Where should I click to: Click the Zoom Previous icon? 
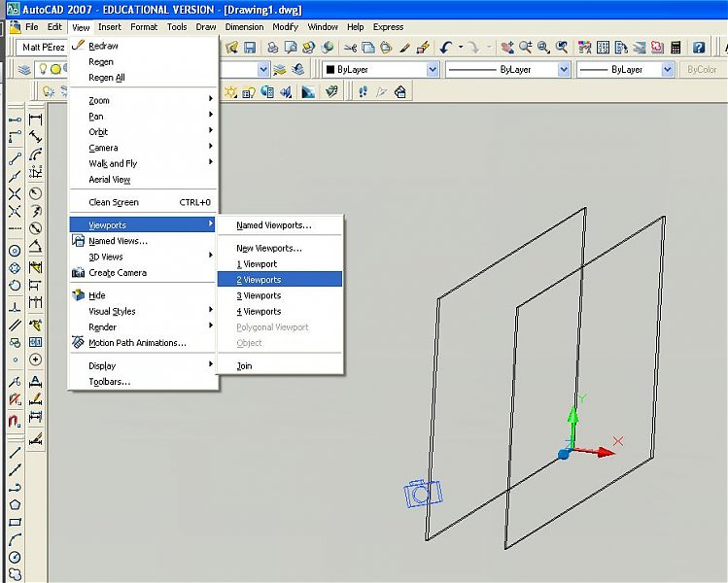[562, 48]
